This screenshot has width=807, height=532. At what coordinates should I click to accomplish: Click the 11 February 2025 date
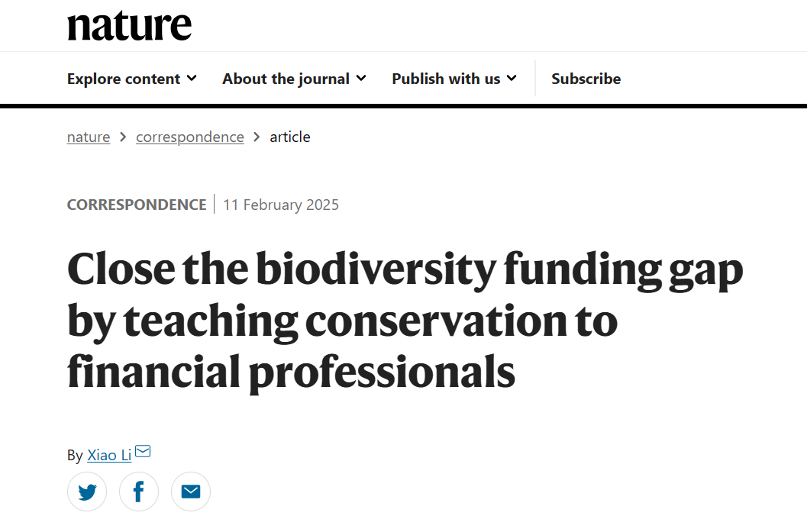281,205
